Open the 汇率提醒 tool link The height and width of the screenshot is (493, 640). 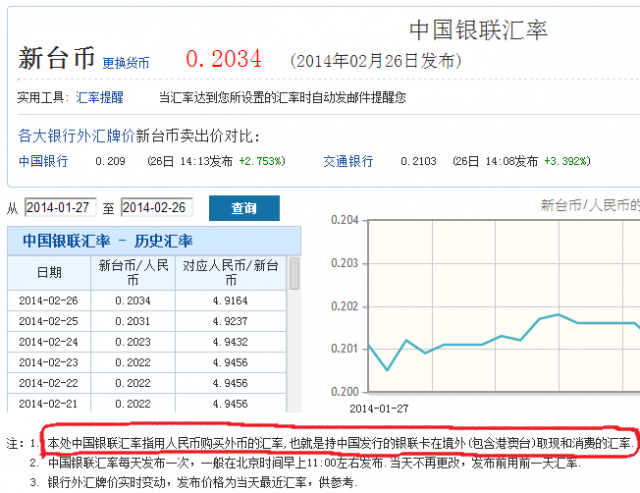tap(100, 97)
